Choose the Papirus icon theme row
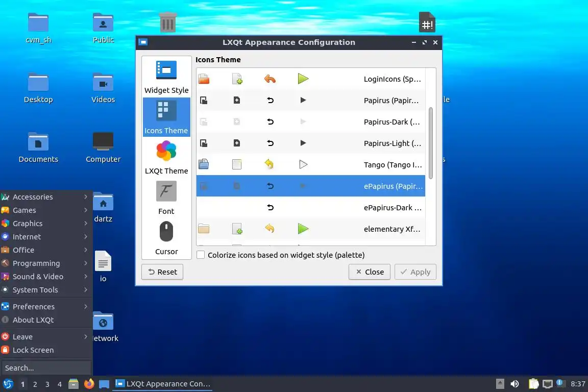This screenshot has width=588, height=392. click(x=310, y=100)
